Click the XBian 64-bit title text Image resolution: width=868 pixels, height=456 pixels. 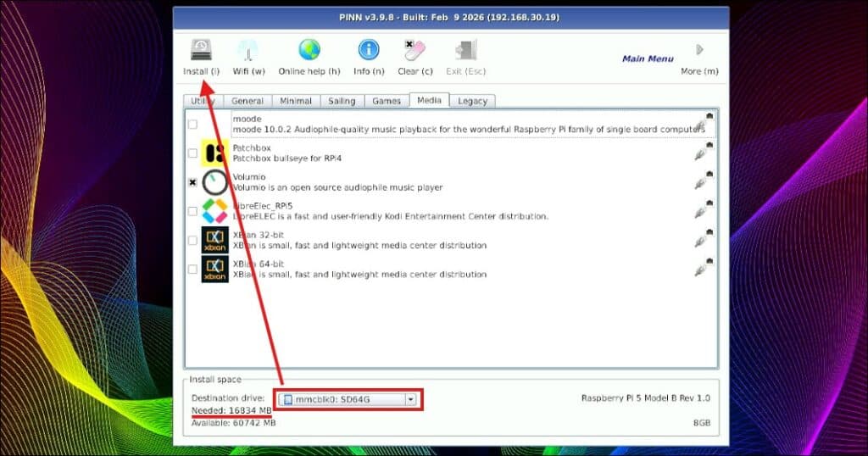(258, 264)
